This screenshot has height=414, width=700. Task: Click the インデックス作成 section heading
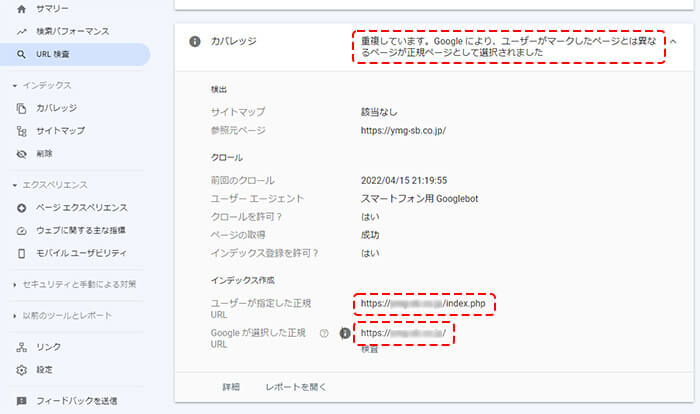(x=242, y=280)
